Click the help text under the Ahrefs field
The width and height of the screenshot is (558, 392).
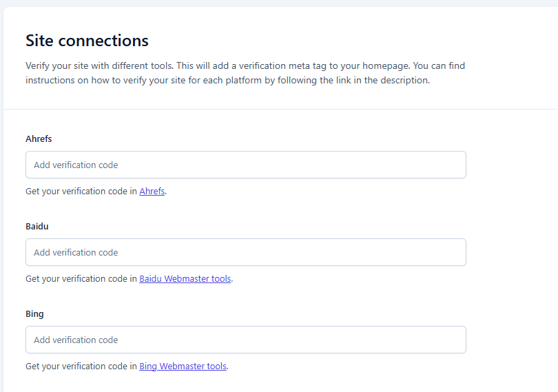81,192
